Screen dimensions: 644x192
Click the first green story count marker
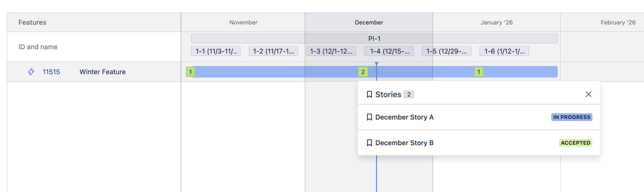[x=190, y=72]
